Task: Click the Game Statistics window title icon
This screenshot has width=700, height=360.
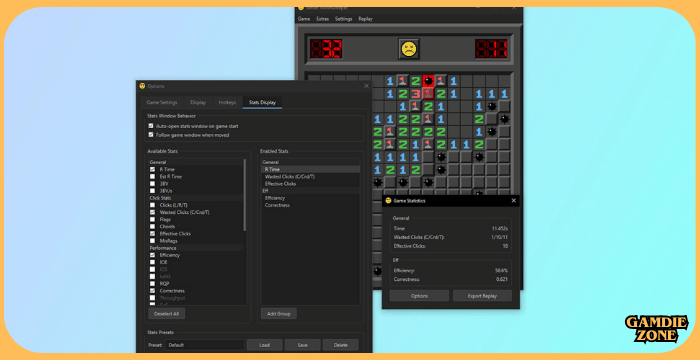Action: click(388, 201)
